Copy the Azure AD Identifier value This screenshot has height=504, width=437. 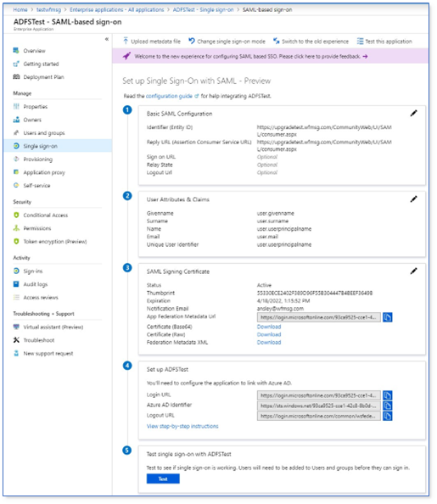pyautogui.click(x=388, y=406)
